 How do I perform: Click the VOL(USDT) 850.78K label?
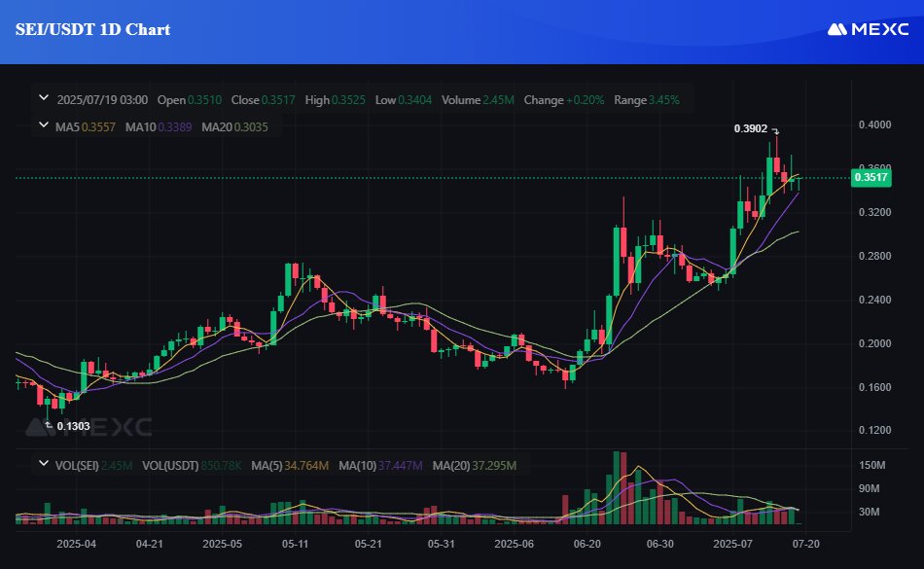(192, 466)
